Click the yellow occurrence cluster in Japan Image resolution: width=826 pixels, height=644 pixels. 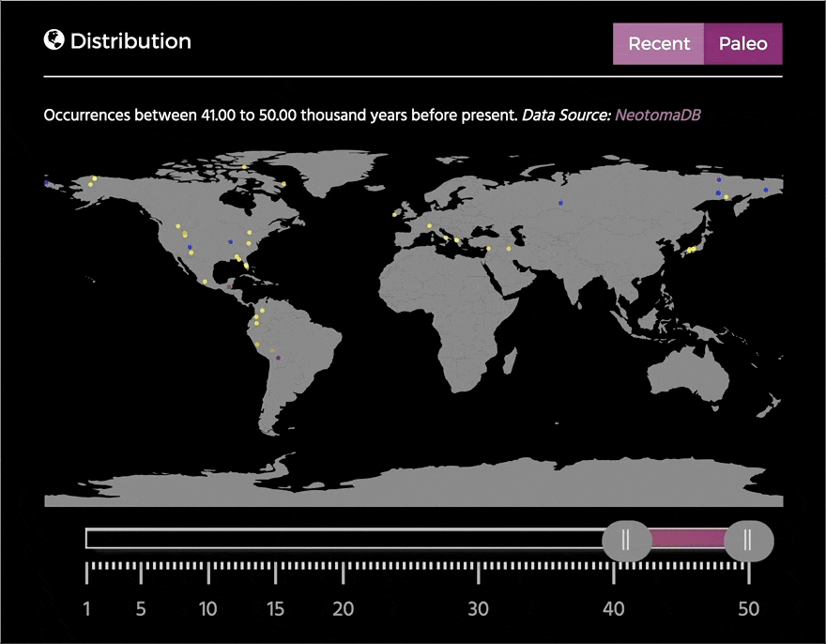tap(691, 250)
